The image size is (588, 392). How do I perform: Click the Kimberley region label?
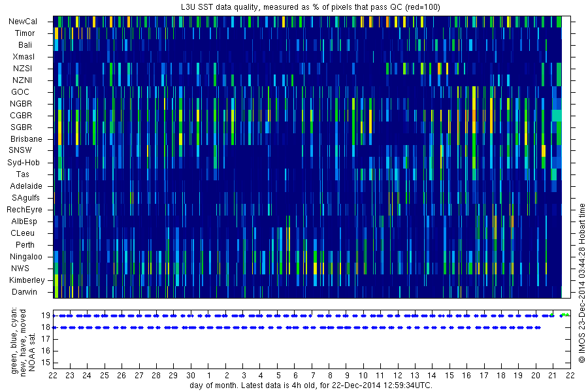point(27,280)
